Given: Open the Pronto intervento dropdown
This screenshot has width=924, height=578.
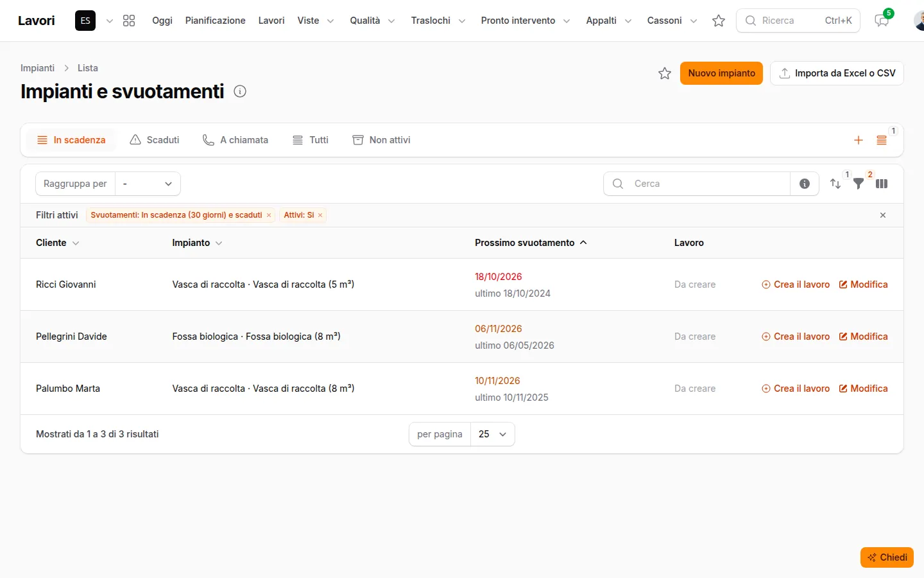Looking at the screenshot, I should pos(526,21).
